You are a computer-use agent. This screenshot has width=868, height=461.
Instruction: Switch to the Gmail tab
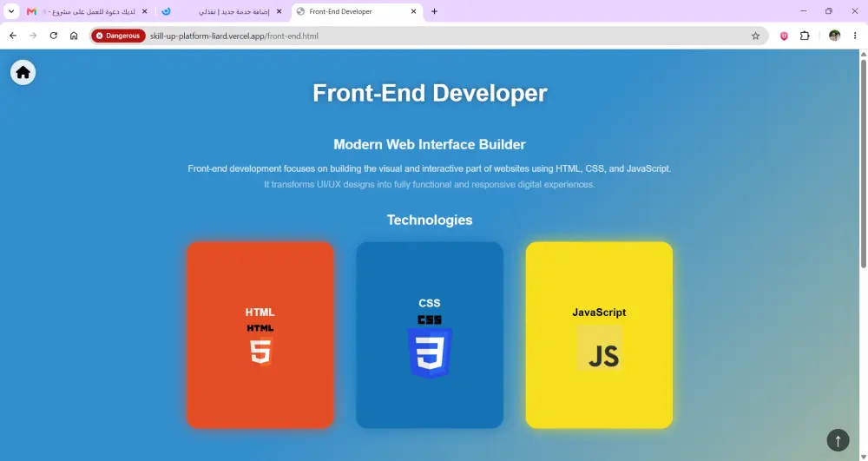88,11
